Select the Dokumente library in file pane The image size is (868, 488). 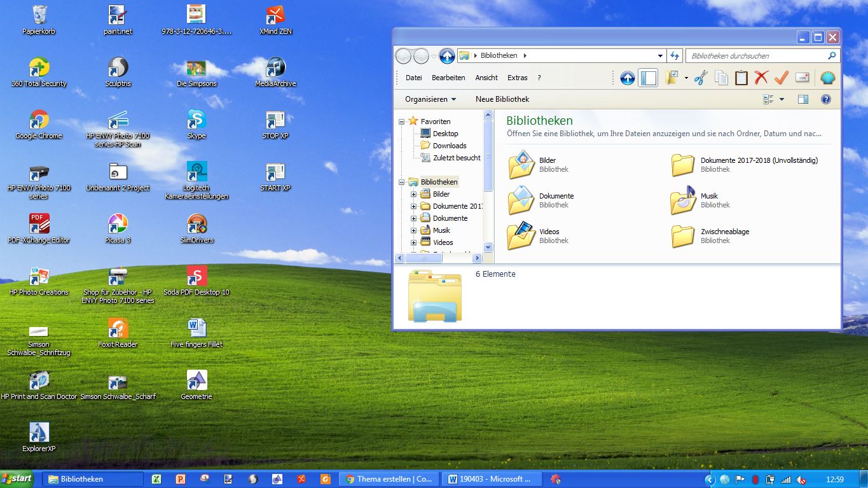[541, 200]
